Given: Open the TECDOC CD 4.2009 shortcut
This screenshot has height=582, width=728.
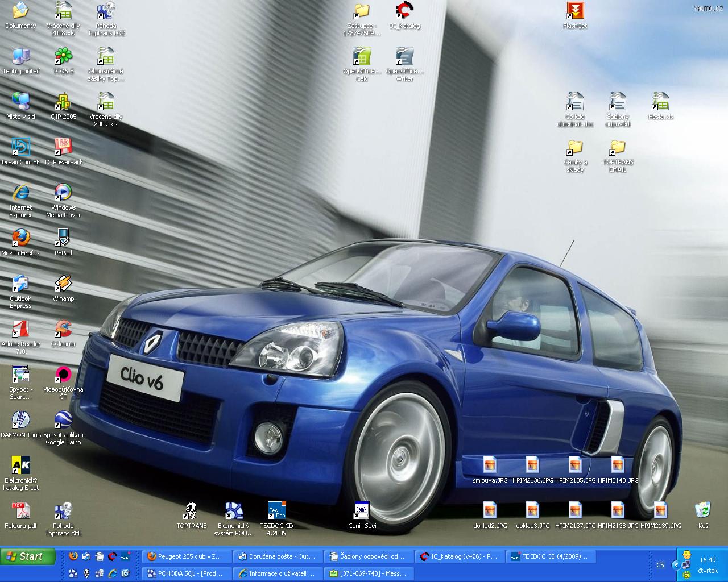Looking at the screenshot, I should (276, 512).
